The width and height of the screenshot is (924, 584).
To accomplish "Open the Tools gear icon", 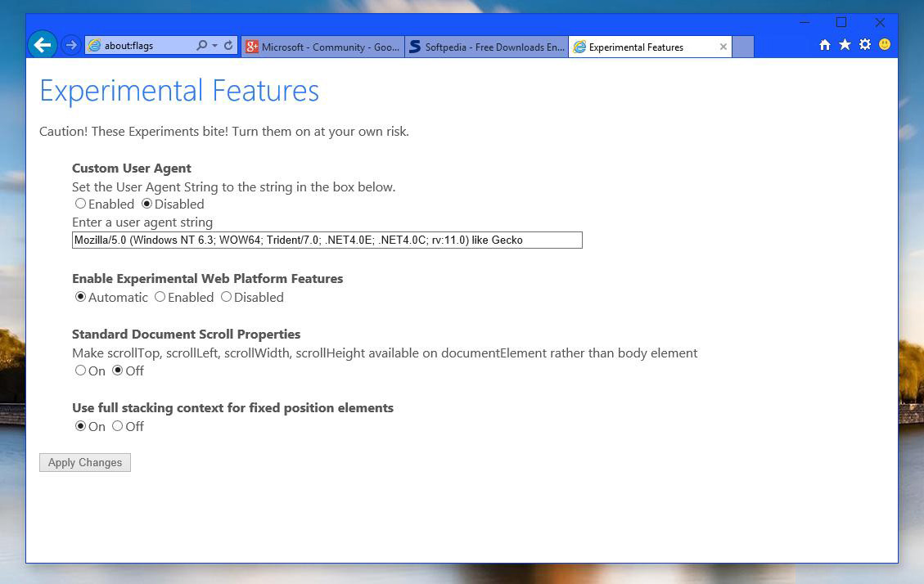I will coord(865,45).
